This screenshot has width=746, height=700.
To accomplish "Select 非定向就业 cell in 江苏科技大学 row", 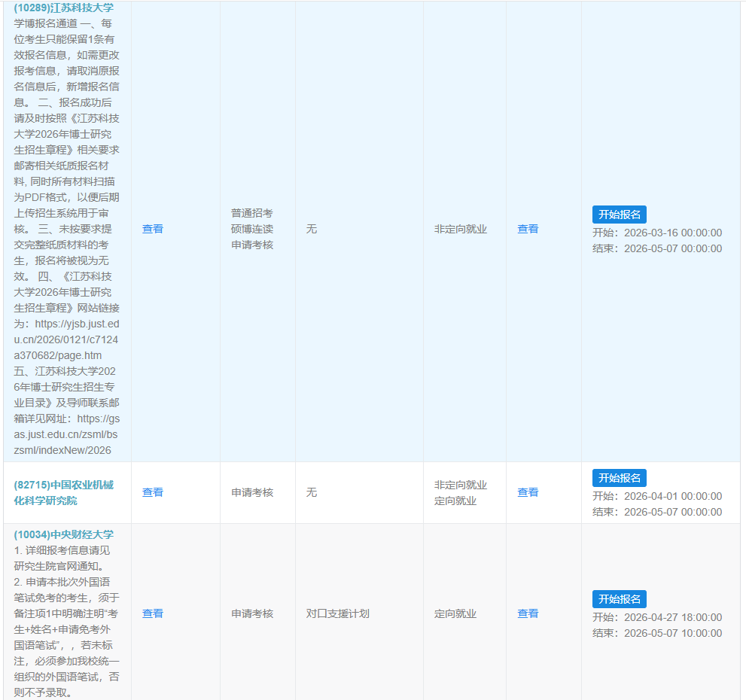I will (461, 229).
